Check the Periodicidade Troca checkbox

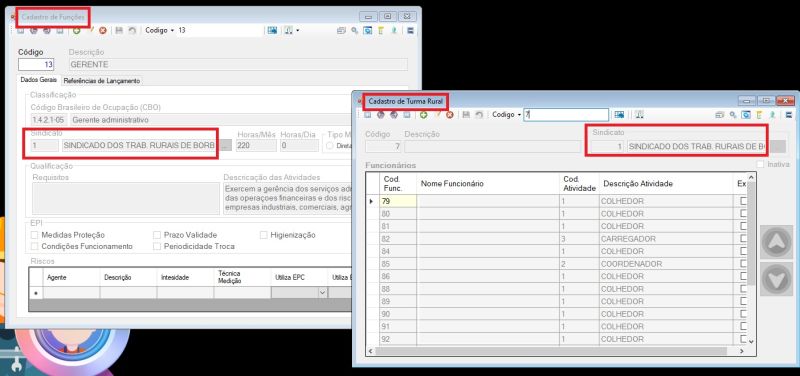pyautogui.click(x=157, y=246)
